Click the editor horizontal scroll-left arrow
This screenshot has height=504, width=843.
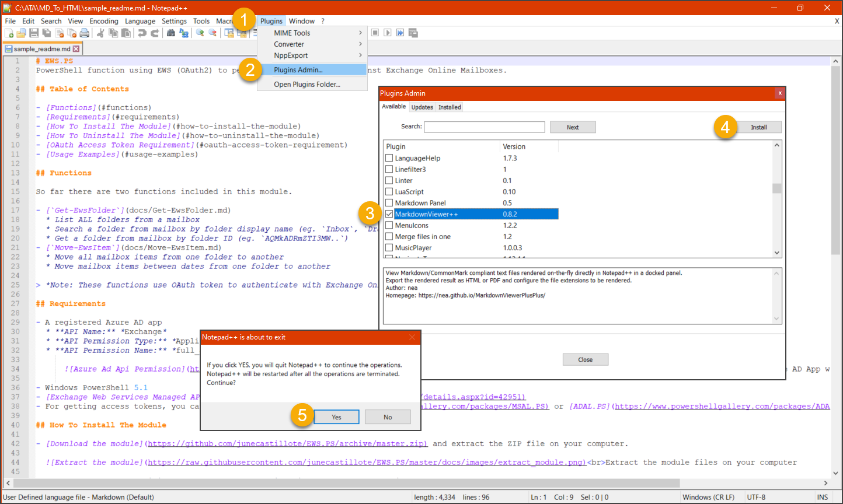8,483
